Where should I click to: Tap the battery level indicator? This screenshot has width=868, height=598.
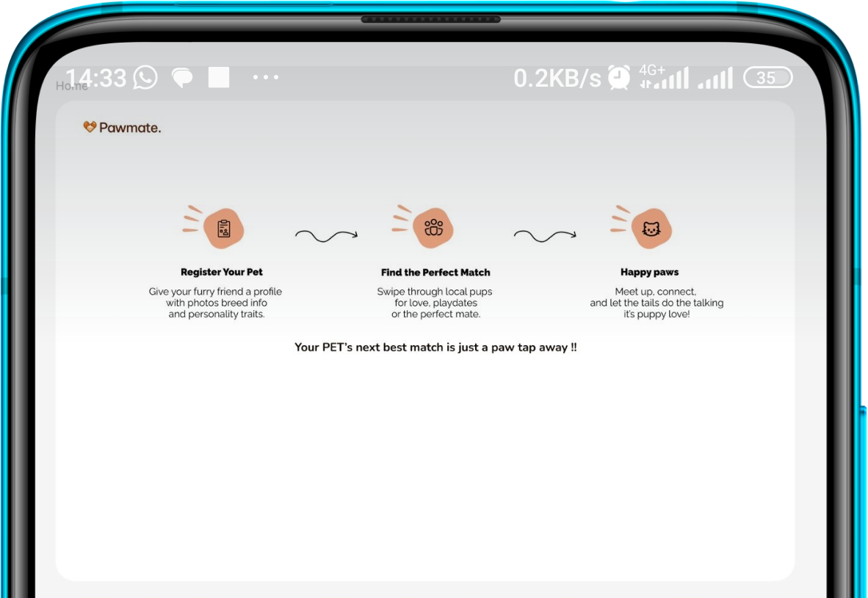click(767, 78)
